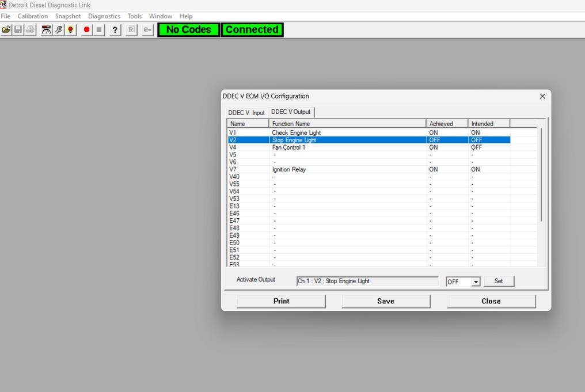The width and height of the screenshot is (585, 392).
Task: Open the Activate Output OFF dropdown
Action: [x=476, y=282]
